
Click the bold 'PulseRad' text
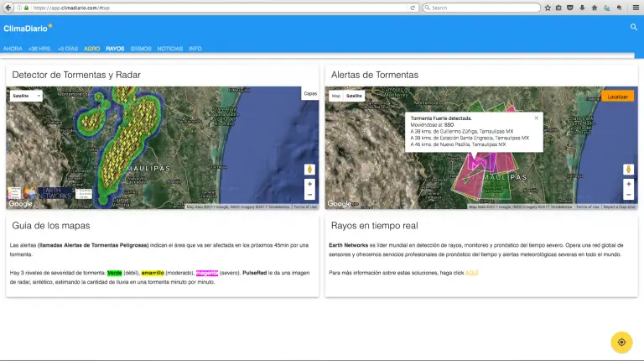(x=255, y=273)
